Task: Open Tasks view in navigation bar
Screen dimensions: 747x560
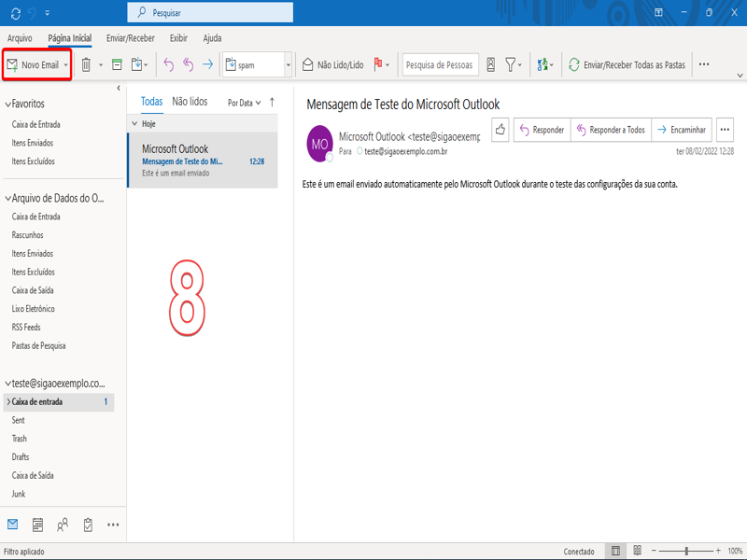Action: click(x=88, y=525)
